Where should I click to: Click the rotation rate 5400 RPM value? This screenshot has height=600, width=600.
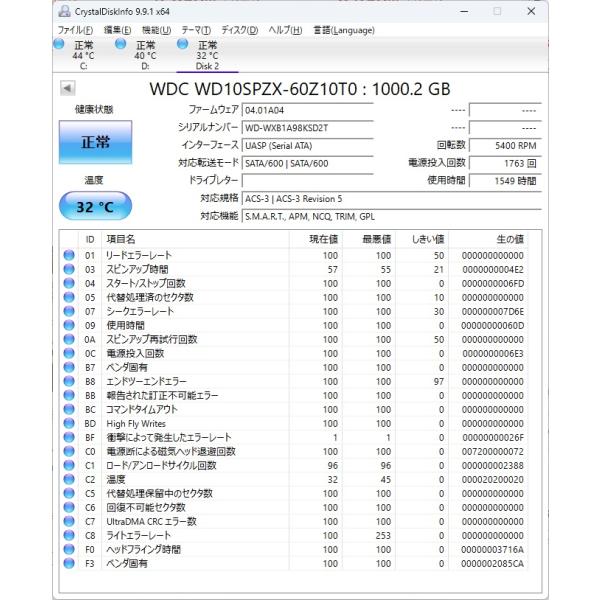click(505, 145)
